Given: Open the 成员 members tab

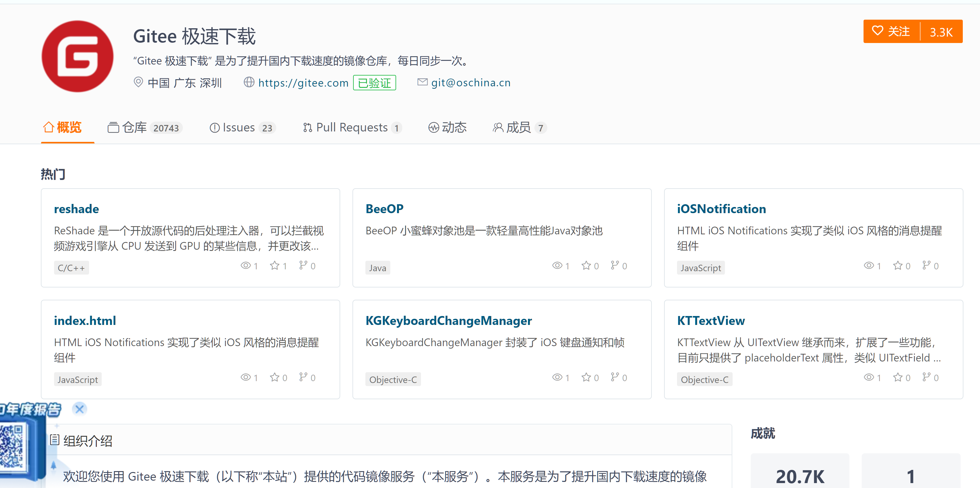Looking at the screenshot, I should [520, 127].
